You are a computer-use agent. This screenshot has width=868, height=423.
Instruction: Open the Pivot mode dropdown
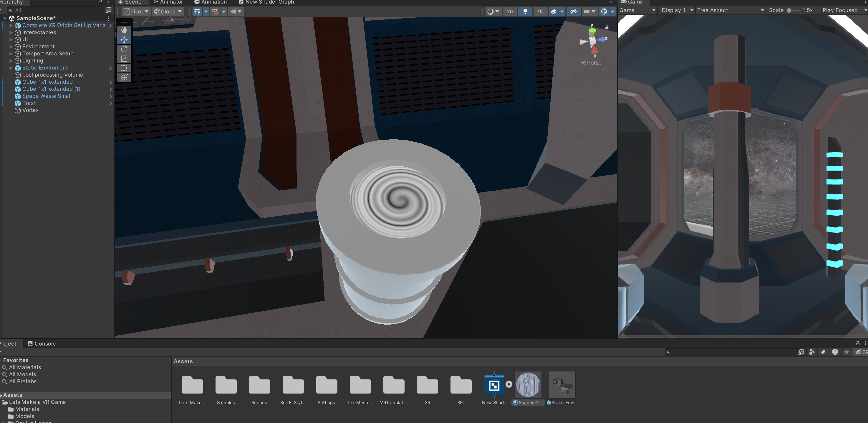coord(136,11)
